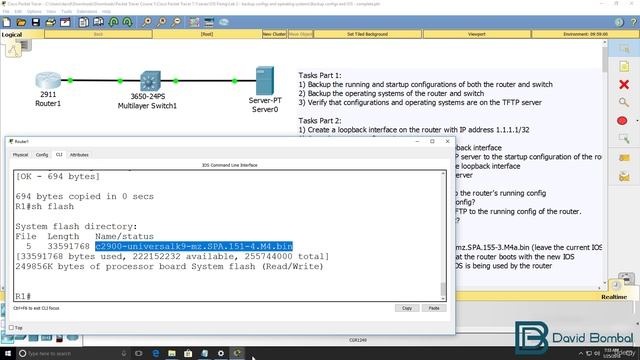The image size is (640, 360).
Task: Open the Windows Start button
Action: [x=7, y=353]
